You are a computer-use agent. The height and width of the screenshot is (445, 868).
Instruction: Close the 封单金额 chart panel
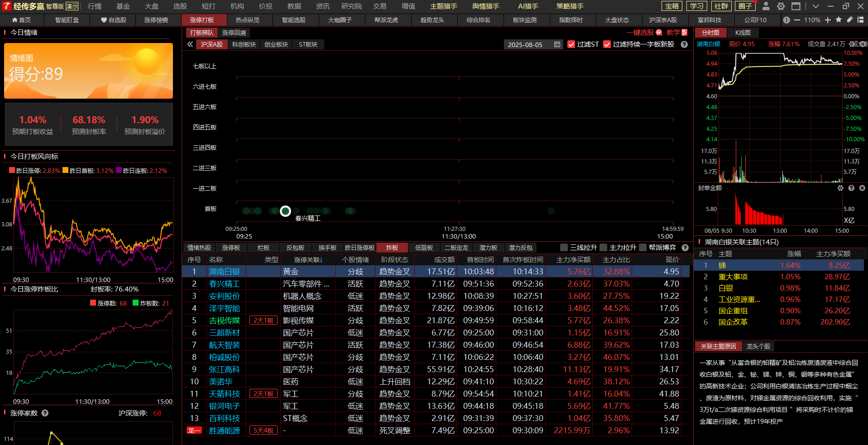(x=862, y=188)
